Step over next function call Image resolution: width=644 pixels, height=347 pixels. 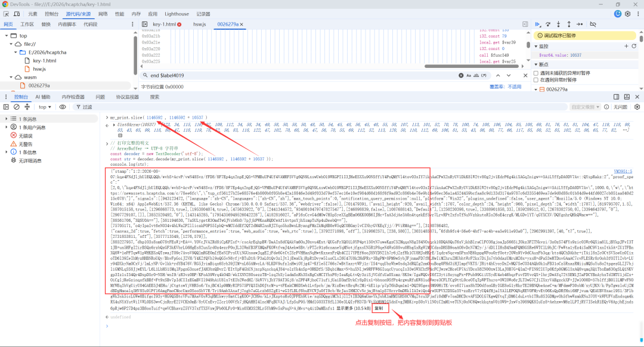548,24
